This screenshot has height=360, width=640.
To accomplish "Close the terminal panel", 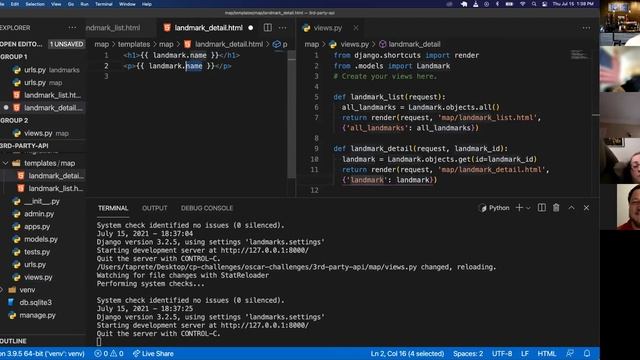I will (586, 208).
